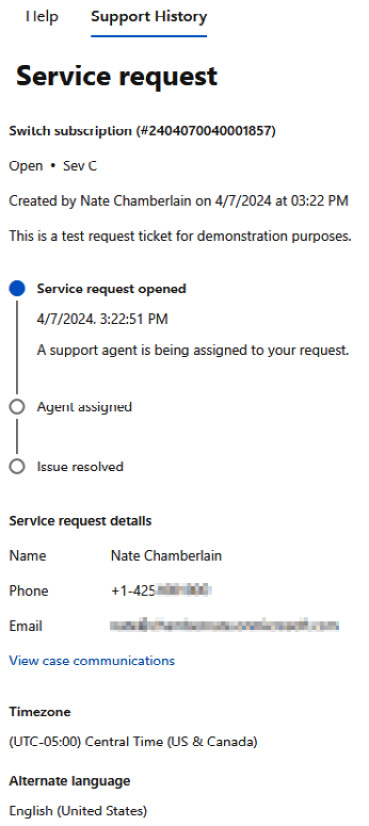This screenshot has width=369, height=826.
Task: Click the Agent assigned label
Action: (84, 407)
